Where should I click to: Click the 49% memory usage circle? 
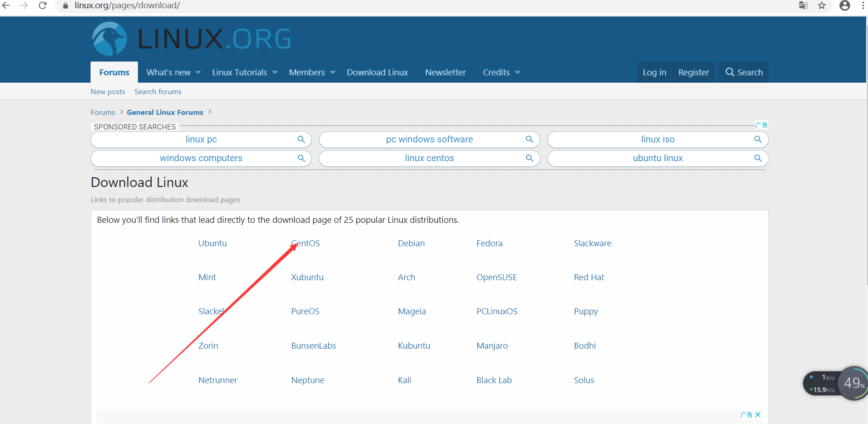pyautogui.click(x=854, y=383)
